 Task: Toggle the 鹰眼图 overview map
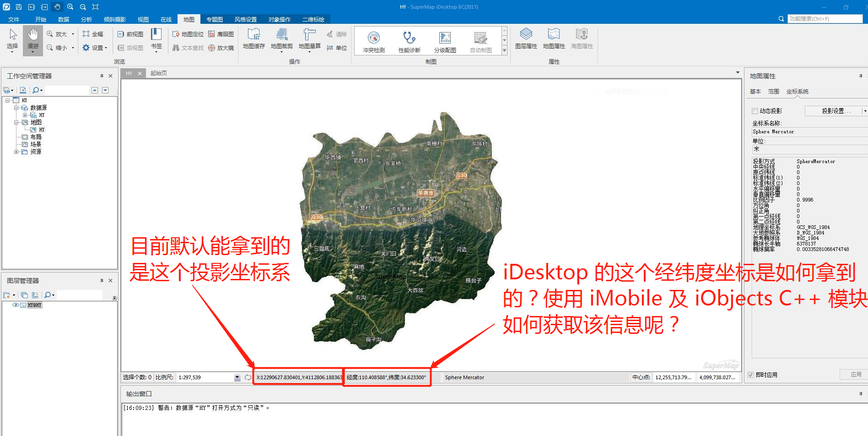tap(221, 34)
